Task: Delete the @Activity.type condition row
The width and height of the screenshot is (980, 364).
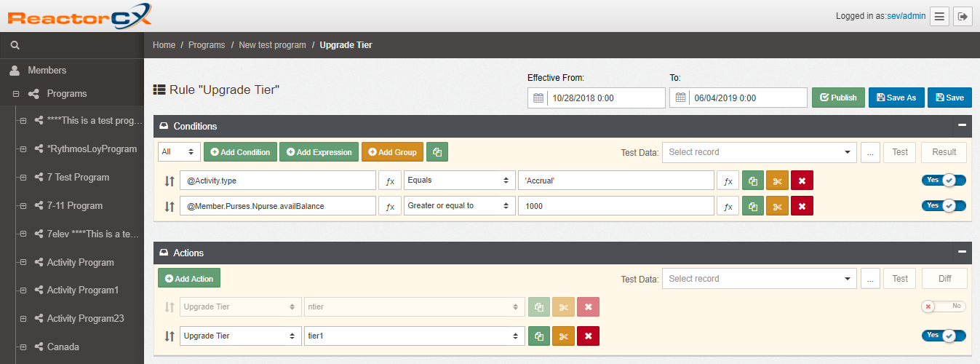Action: 802,181
